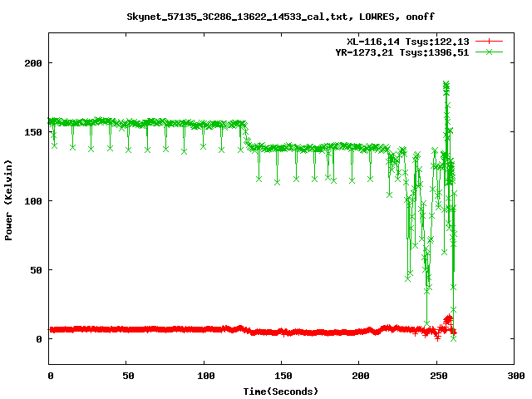Screen dimensions: 532x399
Task: Click the plot title Skynet_57135_3C286 text
Action: (280, 17)
